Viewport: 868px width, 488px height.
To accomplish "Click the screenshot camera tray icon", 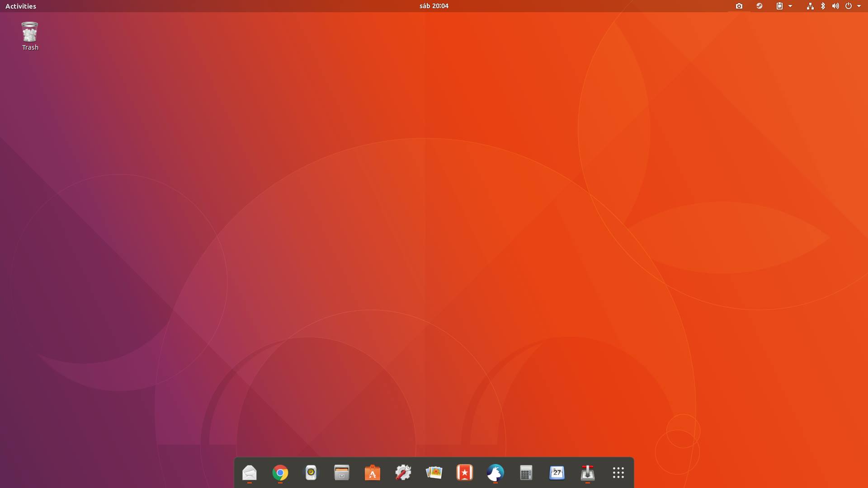I will tap(739, 6).
